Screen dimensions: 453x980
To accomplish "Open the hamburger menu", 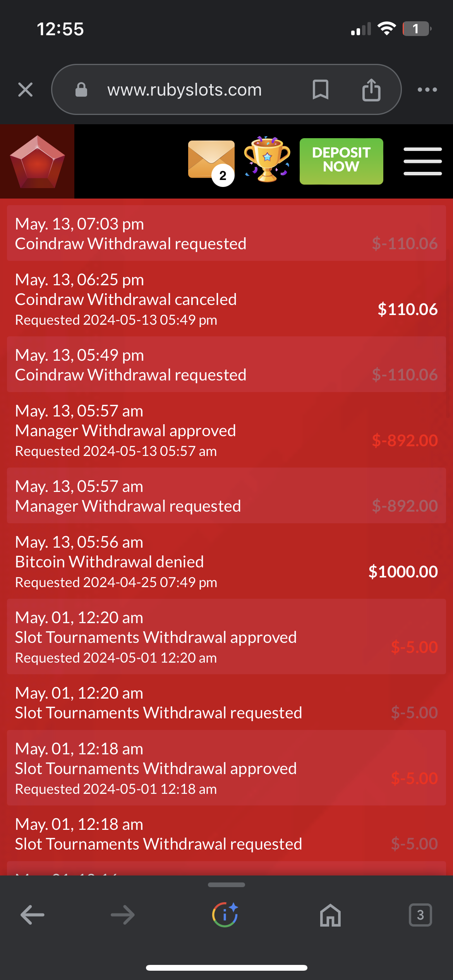I will 422,161.
